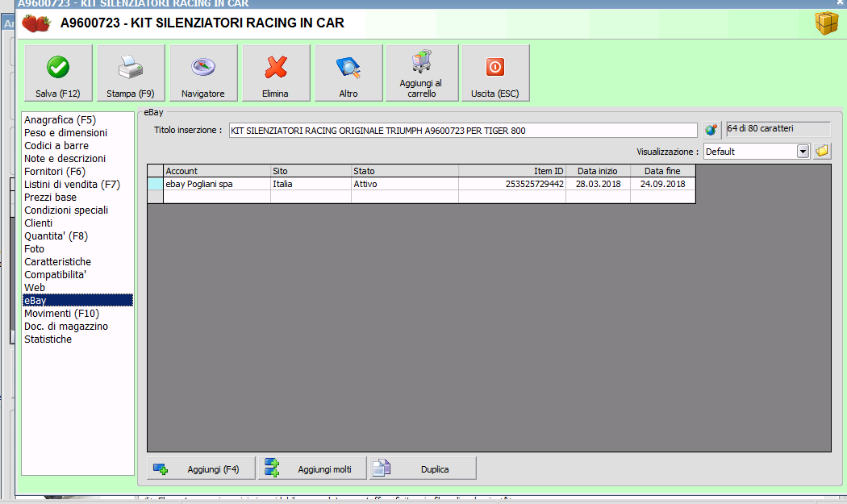847x504 pixels.
Task: Select the ebay Pogliani spa table row
Action: coord(216,184)
